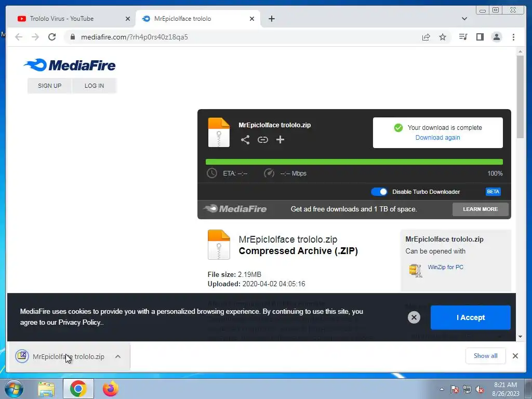The width and height of the screenshot is (532, 399).
Task: Click LOG IN button
Action: (x=95, y=86)
